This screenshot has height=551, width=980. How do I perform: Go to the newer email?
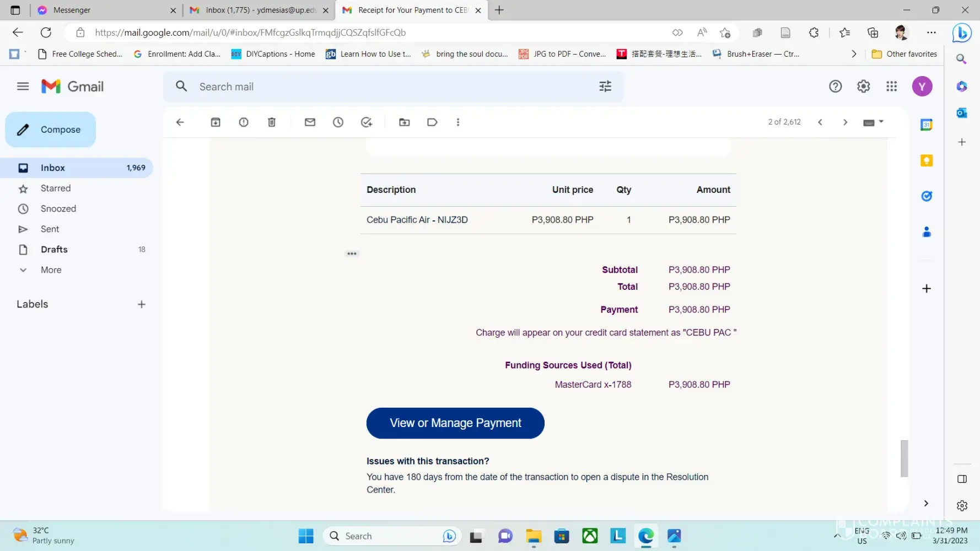click(x=820, y=122)
